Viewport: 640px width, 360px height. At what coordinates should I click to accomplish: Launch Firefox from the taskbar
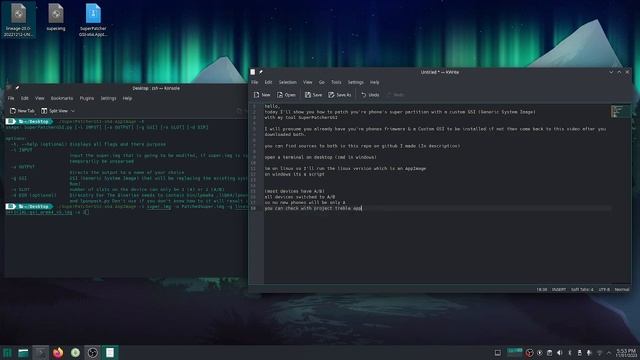coord(58,353)
